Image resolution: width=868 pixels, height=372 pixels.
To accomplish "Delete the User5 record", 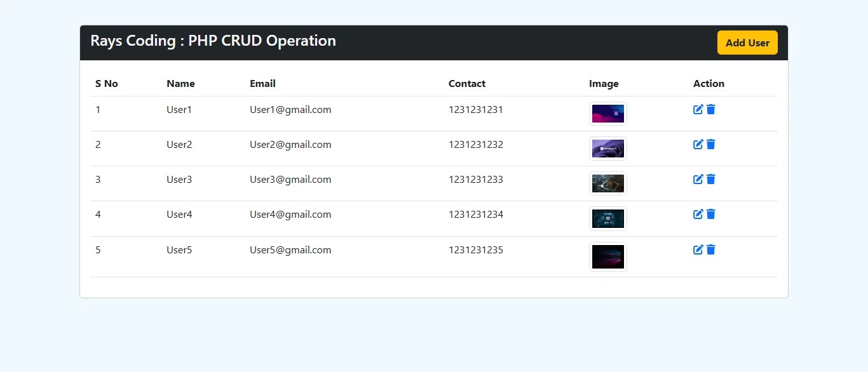I will (711, 249).
